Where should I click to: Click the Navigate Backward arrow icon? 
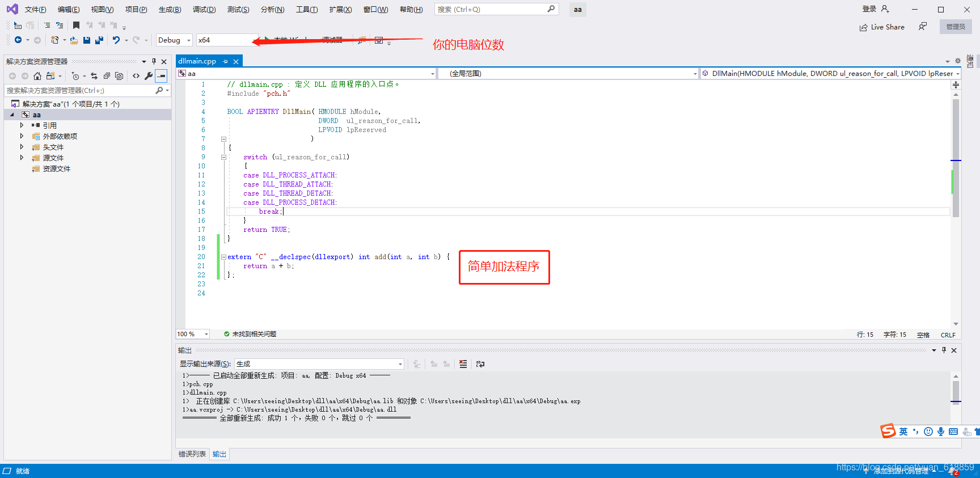(x=18, y=40)
